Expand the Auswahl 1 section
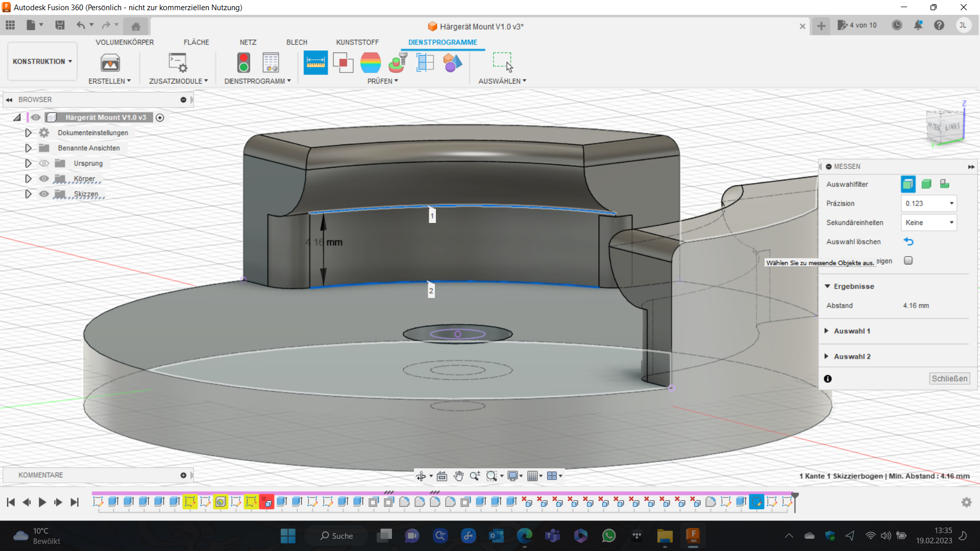The width and height of the screenshot is (980, 551). coord(826,331)
